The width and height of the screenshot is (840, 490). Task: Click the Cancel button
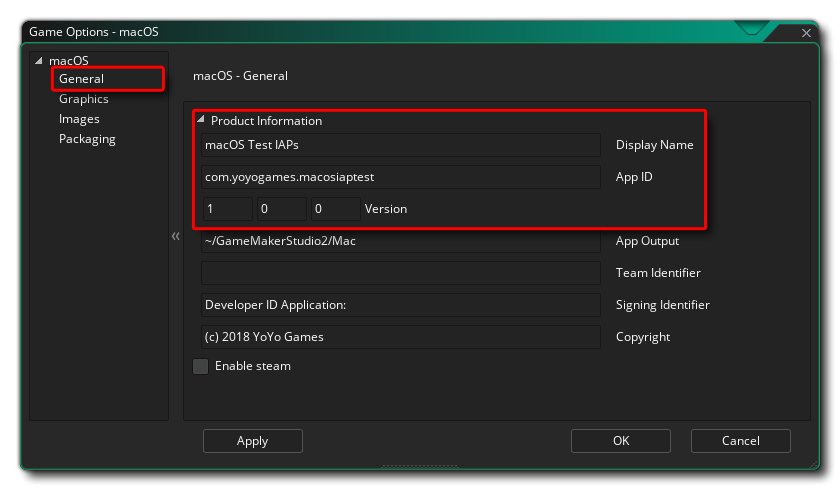coord(741,441)
